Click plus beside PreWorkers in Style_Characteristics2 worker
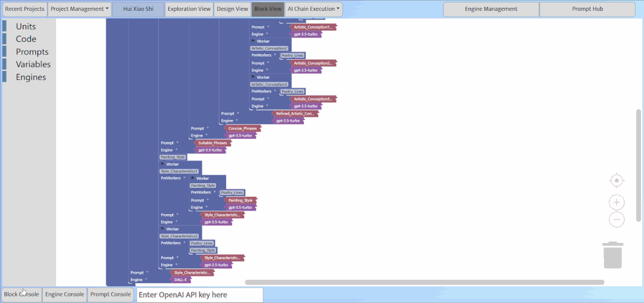The image size is (644, 303). [x=184, y=243]
